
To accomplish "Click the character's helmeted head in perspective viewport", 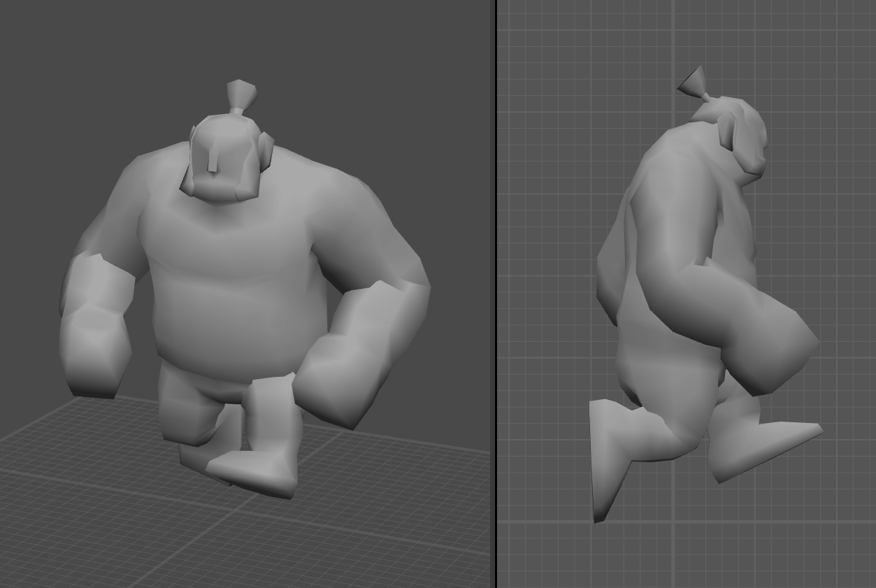I will click(225, 159).
